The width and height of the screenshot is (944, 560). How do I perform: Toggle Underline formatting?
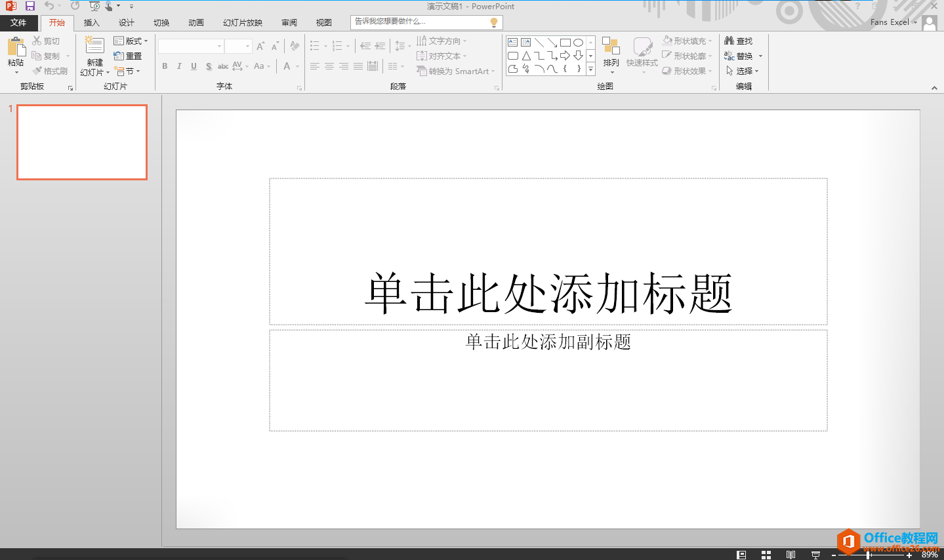pos(194,66)
